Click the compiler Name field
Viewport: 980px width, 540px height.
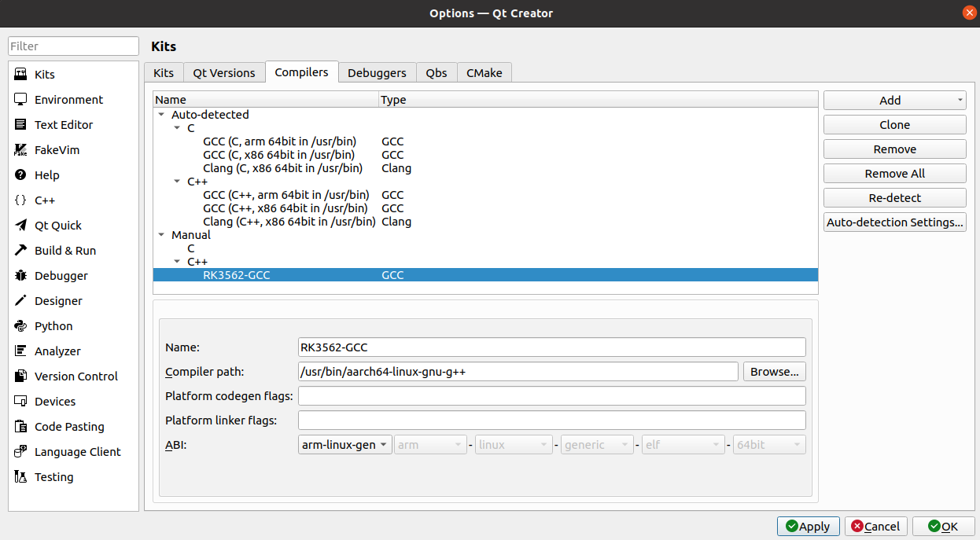coord(552,347)
